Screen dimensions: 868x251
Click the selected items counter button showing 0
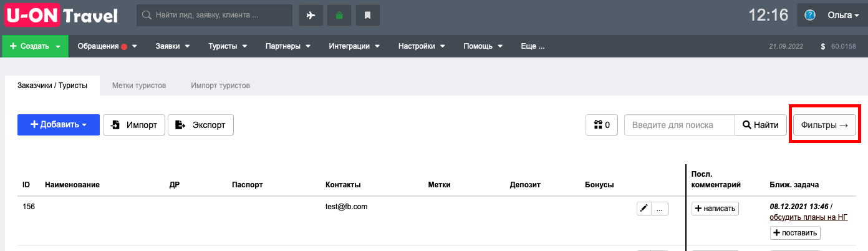[602, 125]
